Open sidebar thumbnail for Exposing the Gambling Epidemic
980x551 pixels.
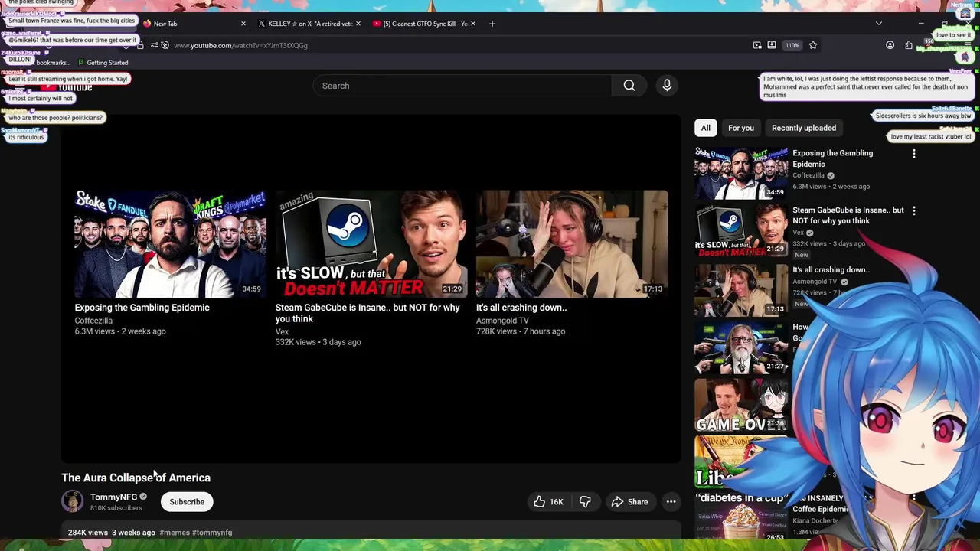(x=741, y=173)
